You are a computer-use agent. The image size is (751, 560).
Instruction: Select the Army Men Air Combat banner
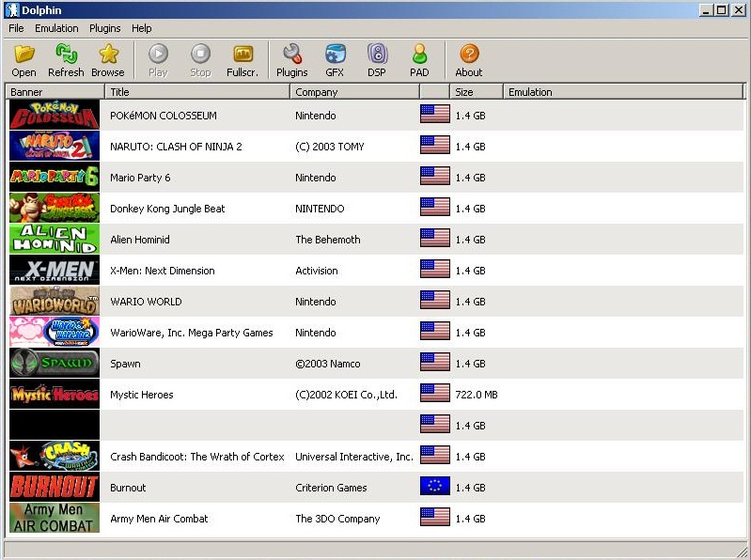tap(55, 518)
